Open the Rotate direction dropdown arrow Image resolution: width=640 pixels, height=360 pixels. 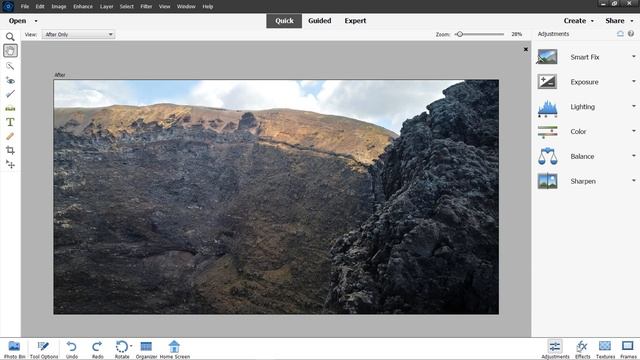click(x=131, y=346)
